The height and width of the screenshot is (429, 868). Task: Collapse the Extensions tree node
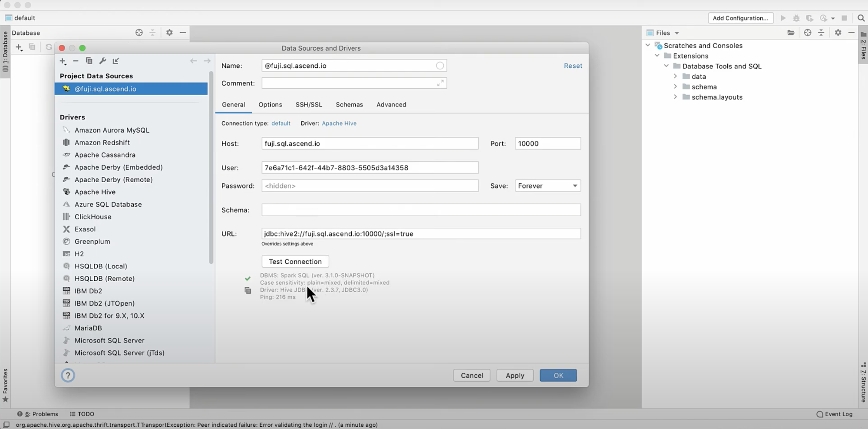(x=657, y=56)
